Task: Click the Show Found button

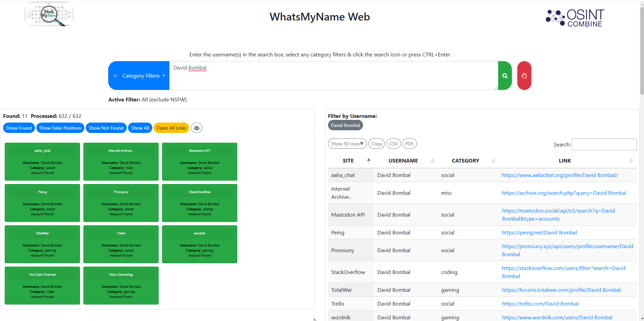Action: point(19,128)
